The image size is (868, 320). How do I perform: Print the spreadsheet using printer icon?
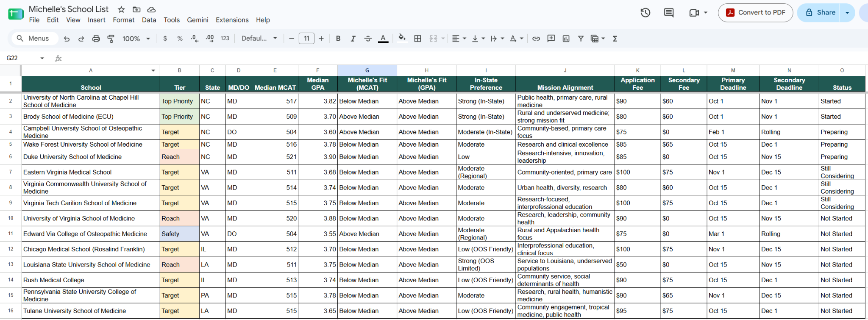tap(96, 39)
